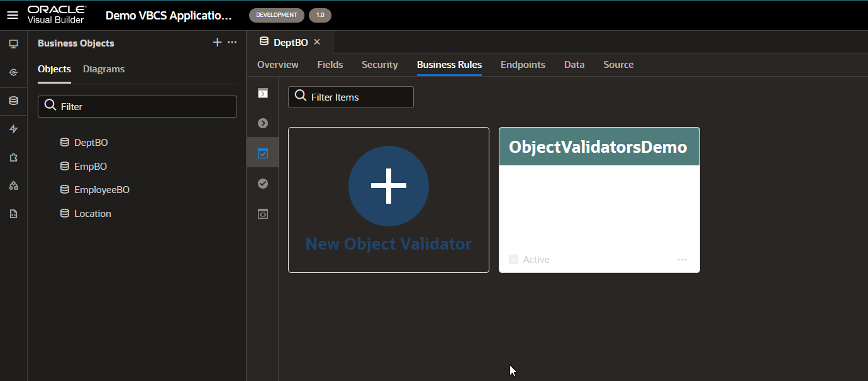
Task: Click the Business Objects panel heading
Action: click(x=76, y=43)
